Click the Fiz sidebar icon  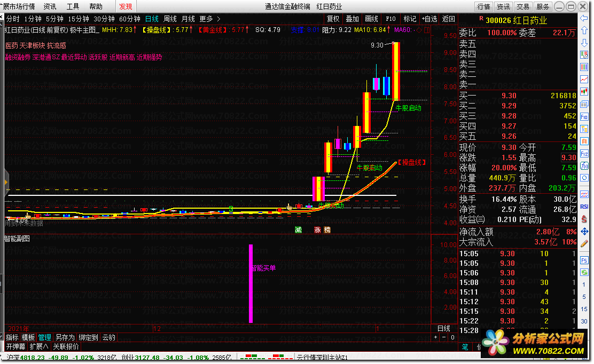(x=584, y=154)
